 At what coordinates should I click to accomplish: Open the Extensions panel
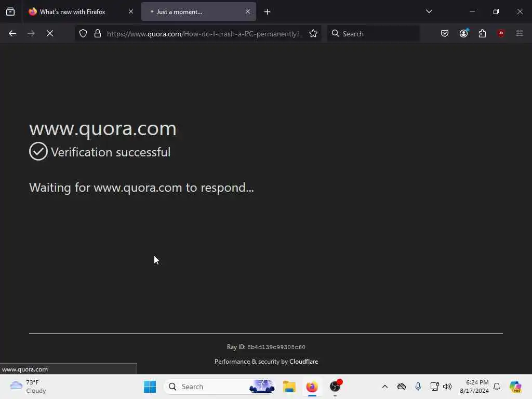pos(482,33)
